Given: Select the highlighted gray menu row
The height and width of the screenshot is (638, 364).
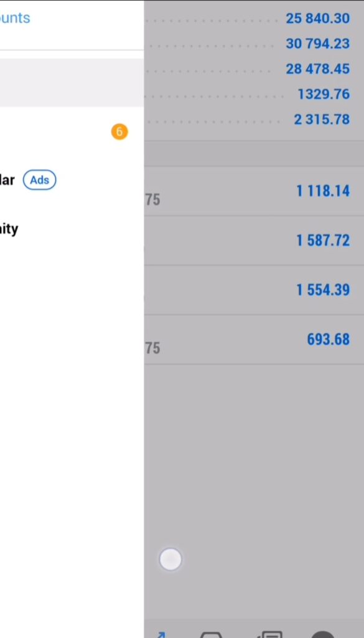Looking at the screenshot, I should click(x=72, y=82).
